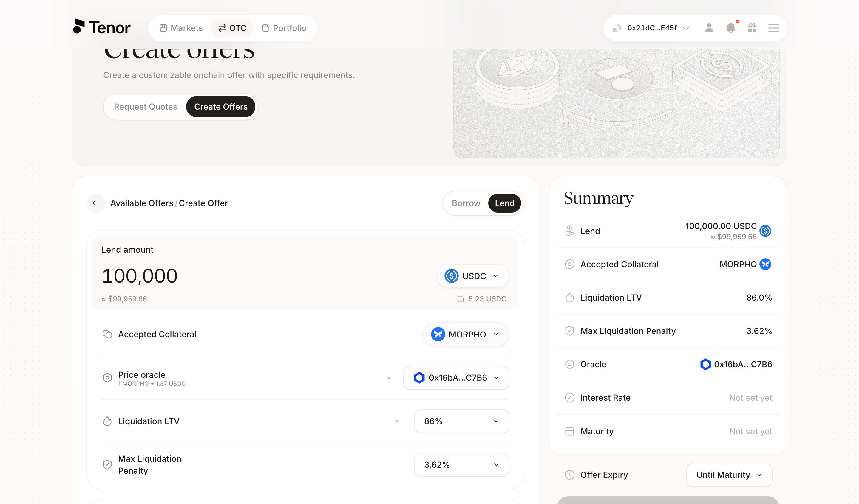Open the Markets tab

tap(181, 28)
